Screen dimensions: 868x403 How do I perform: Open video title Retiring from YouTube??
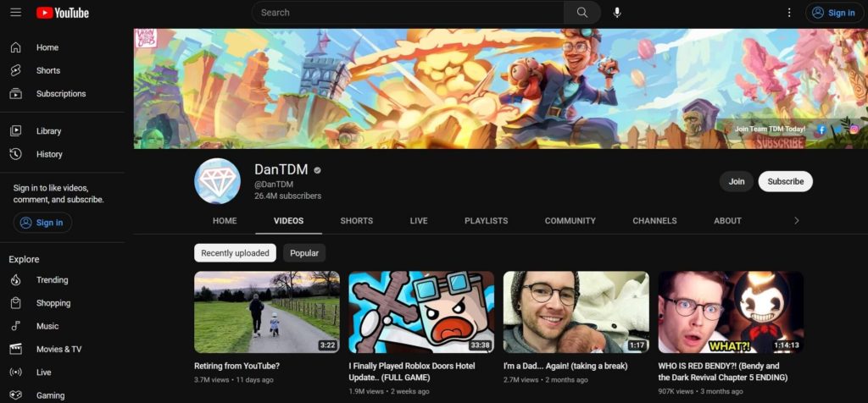tap(237, 366)
